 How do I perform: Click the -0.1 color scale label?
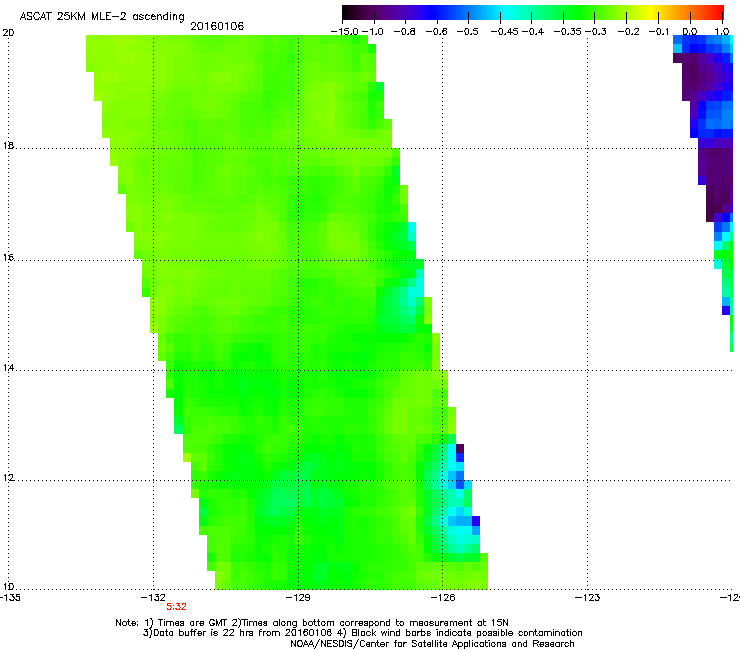tap(659, 32)
